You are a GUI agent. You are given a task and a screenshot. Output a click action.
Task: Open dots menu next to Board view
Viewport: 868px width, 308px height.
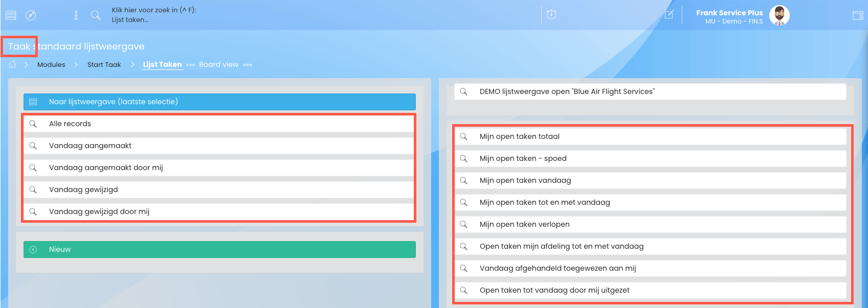coord(248,65)
